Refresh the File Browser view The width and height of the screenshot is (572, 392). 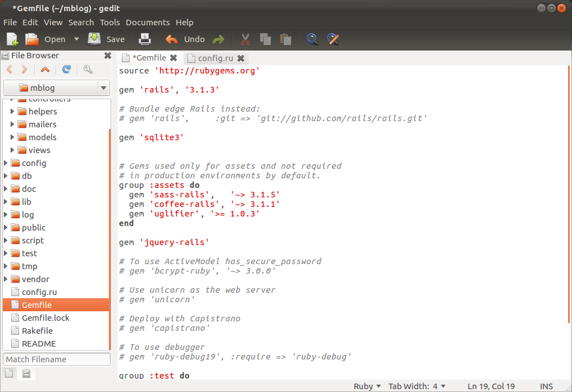tap(66, 70)
